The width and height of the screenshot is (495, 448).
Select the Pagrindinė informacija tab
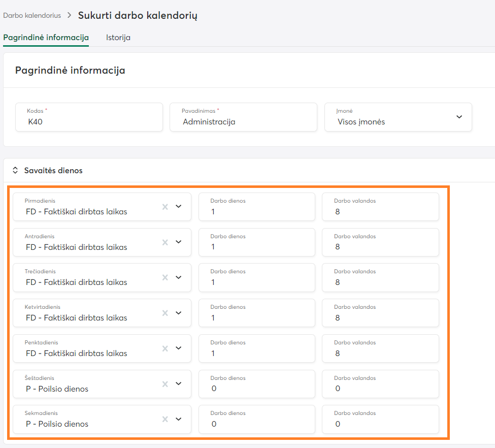[46, 38]
